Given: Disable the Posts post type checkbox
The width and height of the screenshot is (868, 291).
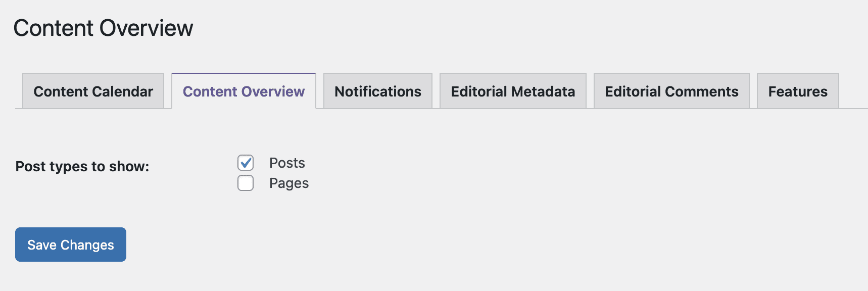Looking at the screenshot, I should tap(245, 162).
